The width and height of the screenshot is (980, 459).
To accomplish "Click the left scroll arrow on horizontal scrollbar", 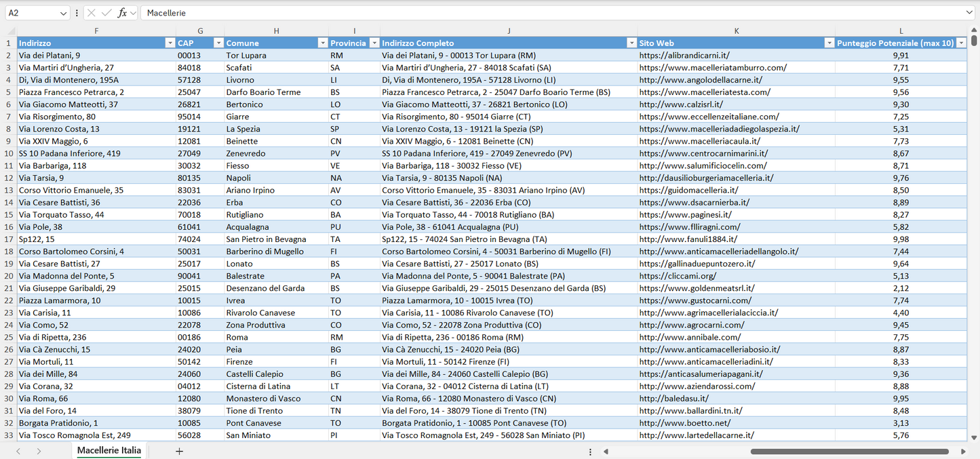I will point(606,450).
